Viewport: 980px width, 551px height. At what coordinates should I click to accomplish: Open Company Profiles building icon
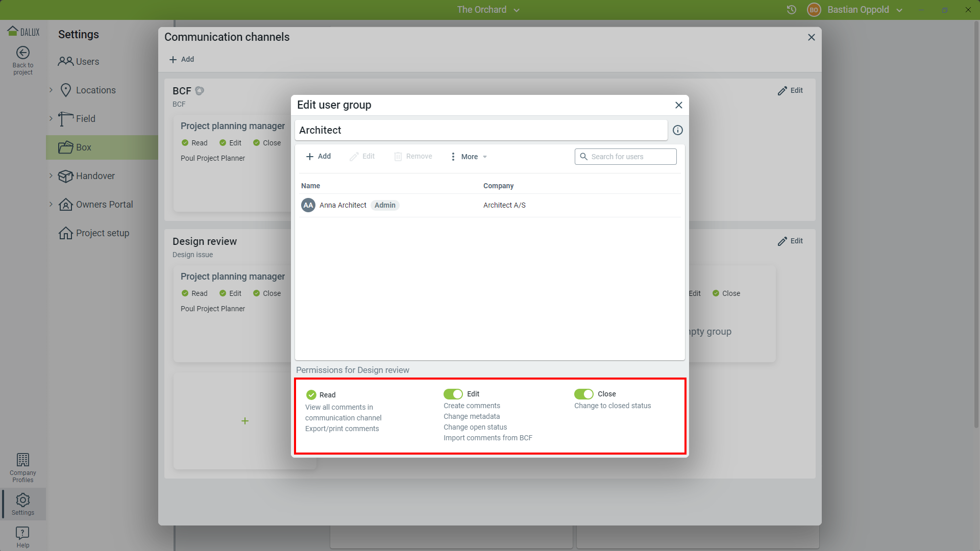pos(23,460)
